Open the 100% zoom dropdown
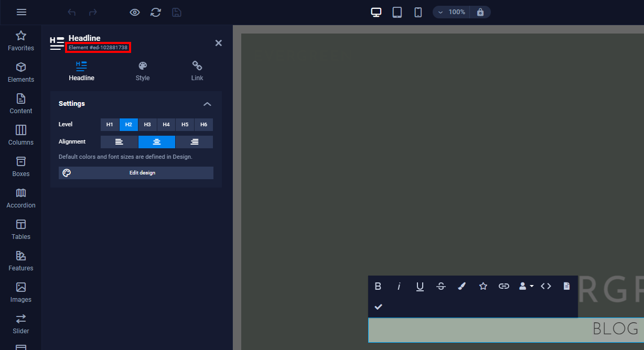The width and height of the screenshot is (644, 350). pos(451,12)
